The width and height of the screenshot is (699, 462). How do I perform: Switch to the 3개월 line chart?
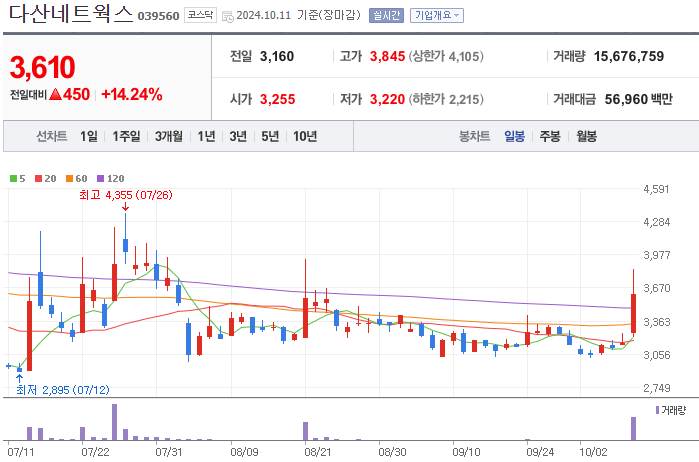(169, 136)
